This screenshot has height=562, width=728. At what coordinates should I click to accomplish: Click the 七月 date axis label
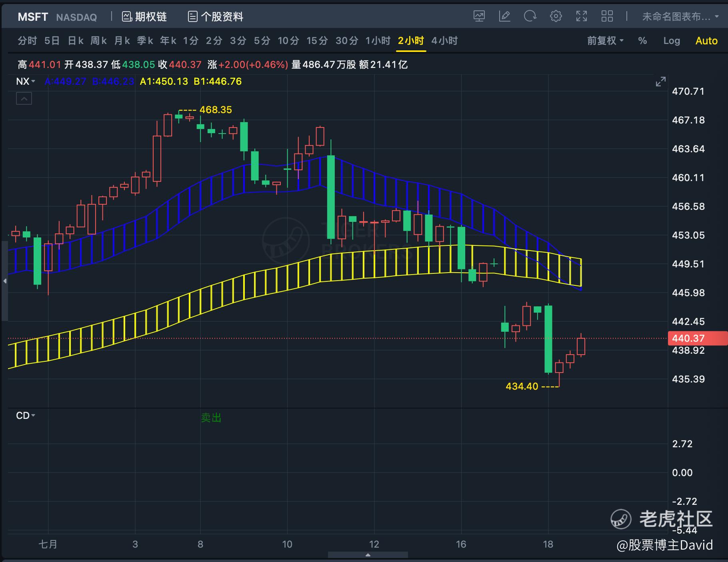coord(48,544)
